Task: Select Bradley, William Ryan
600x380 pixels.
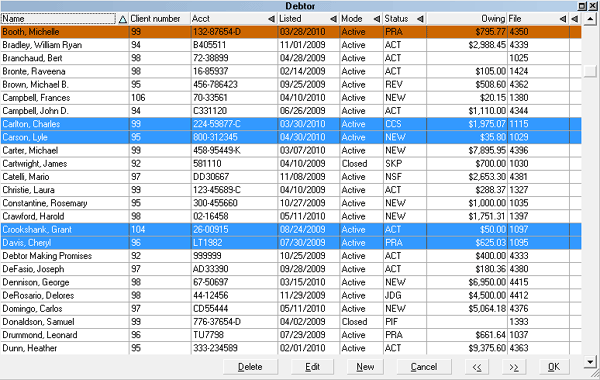Action: (291, 45)
